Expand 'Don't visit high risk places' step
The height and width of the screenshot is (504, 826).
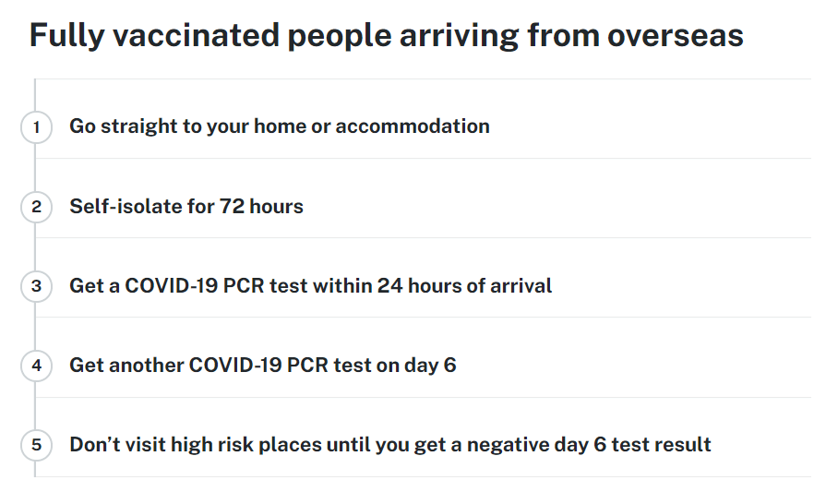pos(423,445)
